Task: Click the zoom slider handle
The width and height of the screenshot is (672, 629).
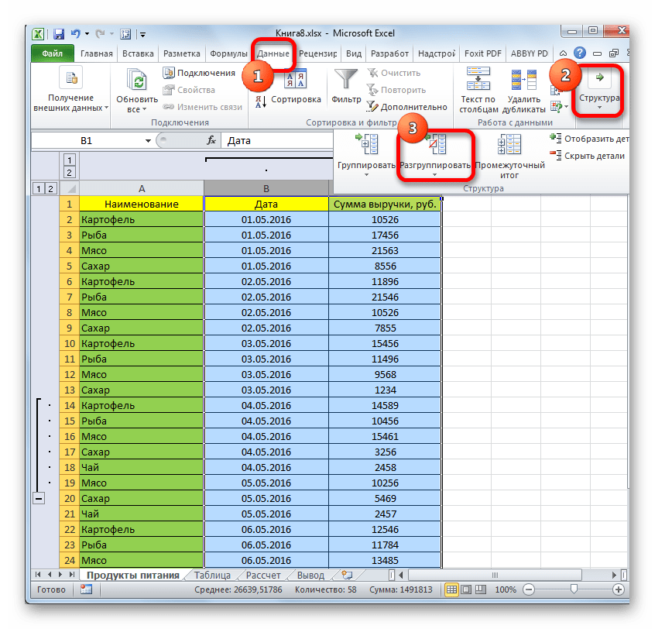Action: pyautogui.click(x=572, y=590)
